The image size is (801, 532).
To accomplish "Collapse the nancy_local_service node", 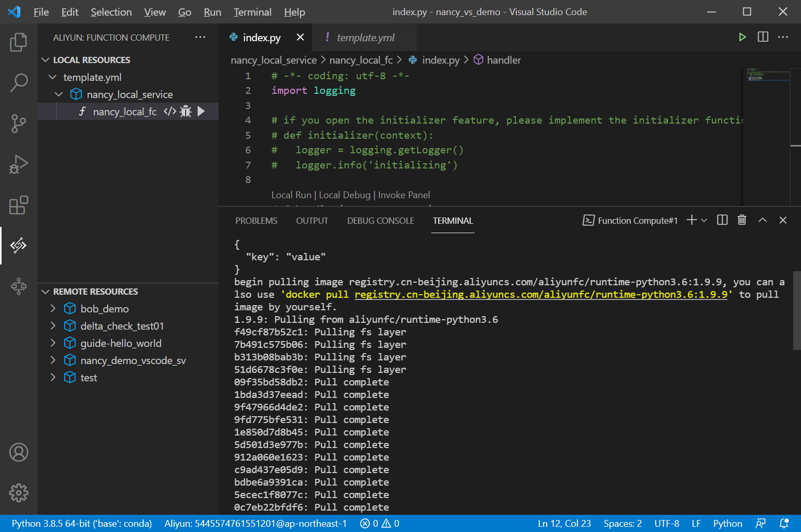I will 59,94.
